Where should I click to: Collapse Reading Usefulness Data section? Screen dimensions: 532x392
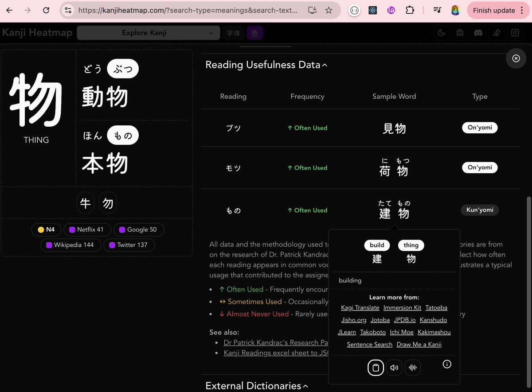click(266, 65)
